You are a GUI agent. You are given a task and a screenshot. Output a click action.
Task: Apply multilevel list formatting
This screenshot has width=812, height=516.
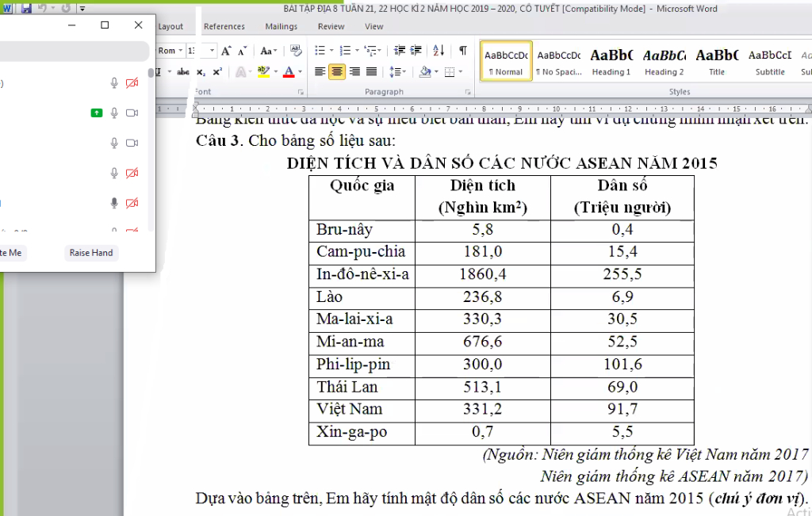tap(370, 51)
